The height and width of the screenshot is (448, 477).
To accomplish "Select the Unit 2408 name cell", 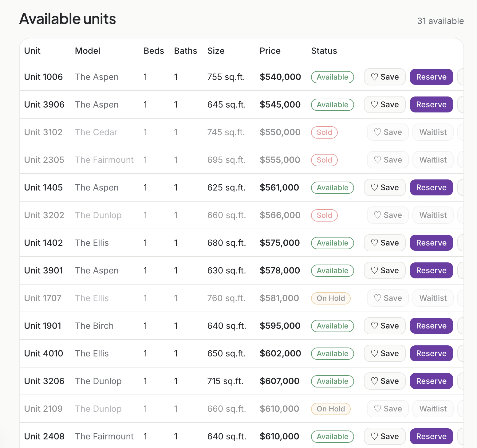I will tap(44, 436).
